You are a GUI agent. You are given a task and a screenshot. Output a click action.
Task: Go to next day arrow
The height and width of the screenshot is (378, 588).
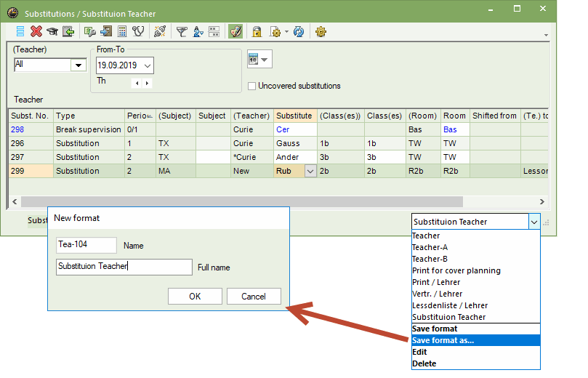tap(147, 84)
